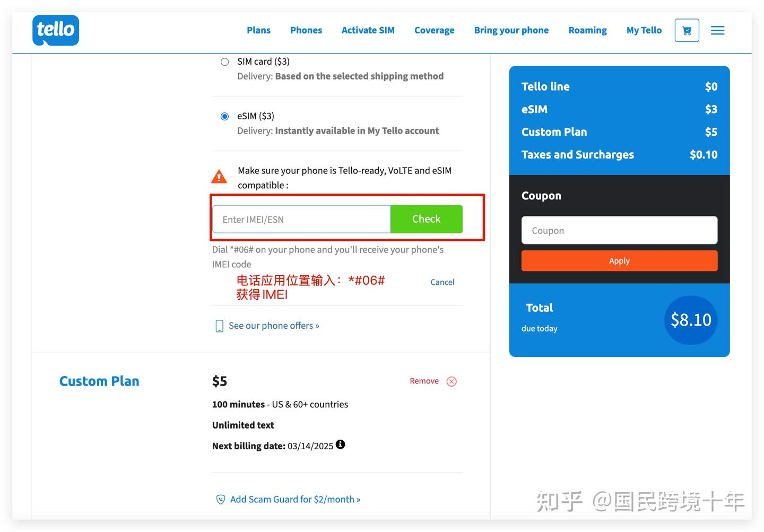Open Activate SIM page
The width and height of the screenshot is (764, 532).
(368, 30)
